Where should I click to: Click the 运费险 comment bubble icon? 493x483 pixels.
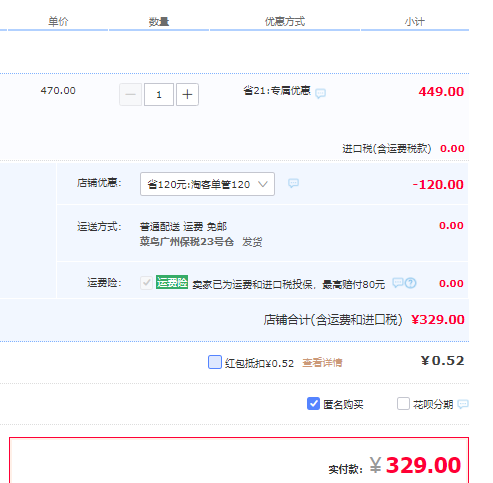(x=398, y=283)
